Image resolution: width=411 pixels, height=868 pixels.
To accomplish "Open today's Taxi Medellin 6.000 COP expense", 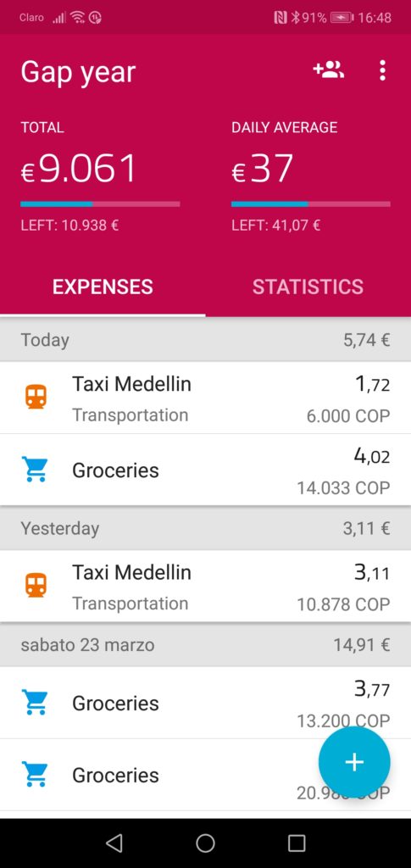I will (x=205, y=398).
